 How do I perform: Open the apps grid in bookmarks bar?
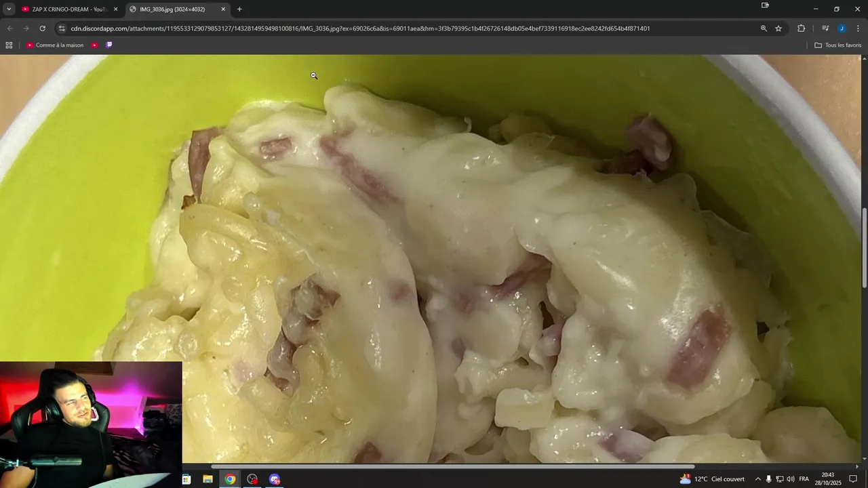9,45
